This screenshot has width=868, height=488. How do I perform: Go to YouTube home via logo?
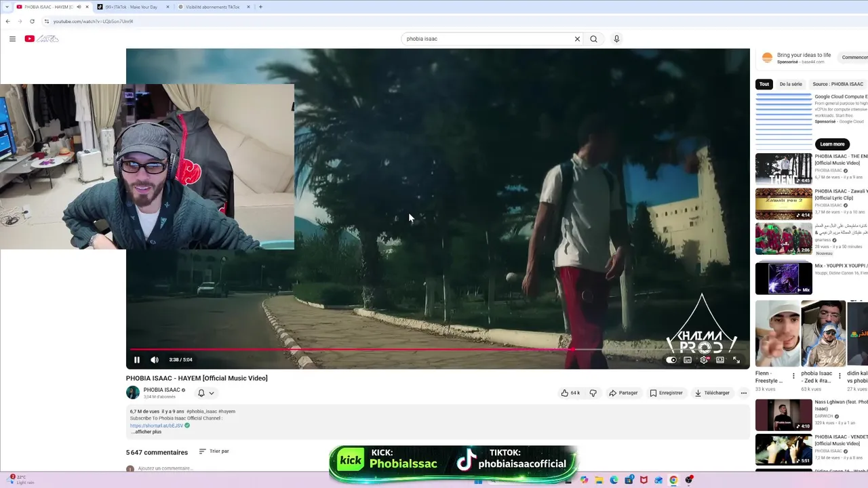pyautogui.click(x=41, y=39)
